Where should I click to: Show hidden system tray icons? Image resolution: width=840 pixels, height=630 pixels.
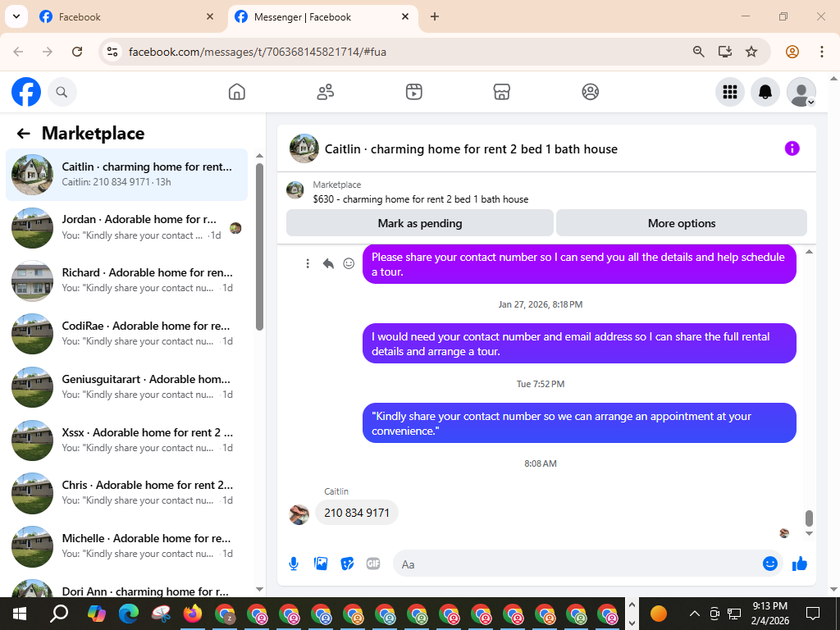pos(694,614)
